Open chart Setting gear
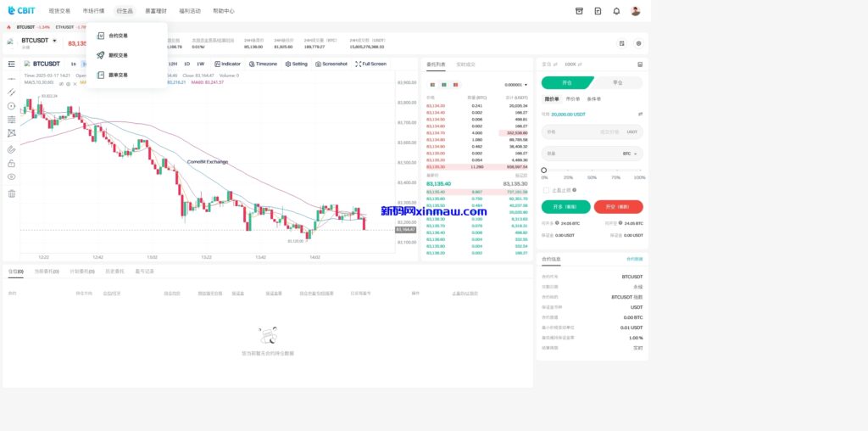 coord(296,64)
